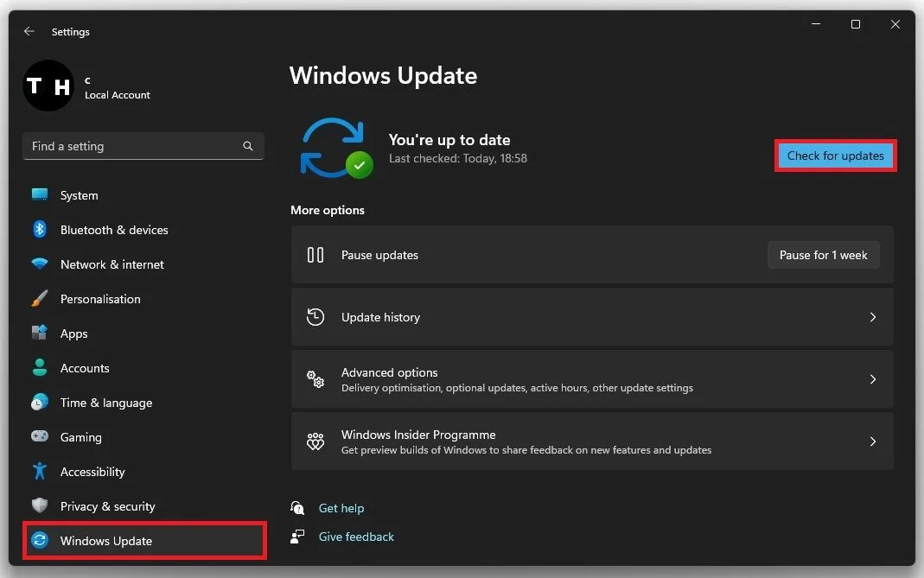Click 'You're up to date' status text
The height and width of the screenshot is (578, 924).
click(x=449, y=140)
